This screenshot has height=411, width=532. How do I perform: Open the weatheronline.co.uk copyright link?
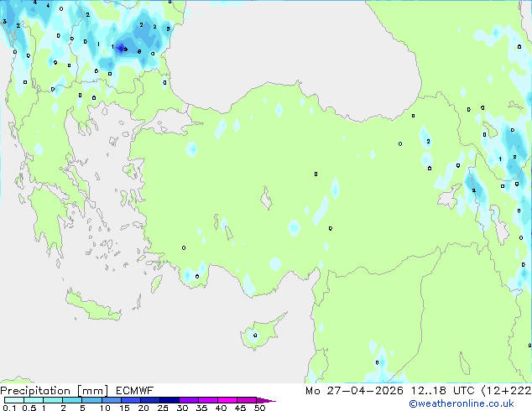462,403
